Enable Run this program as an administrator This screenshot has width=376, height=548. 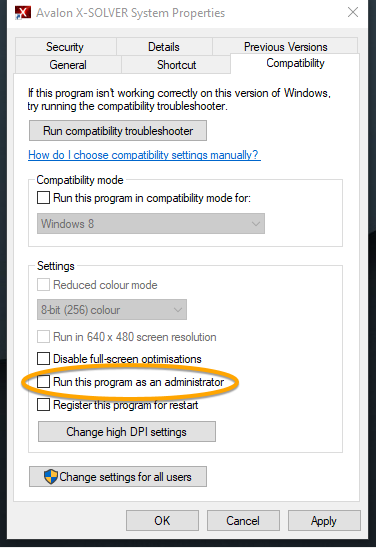click(x=43, y=382)
